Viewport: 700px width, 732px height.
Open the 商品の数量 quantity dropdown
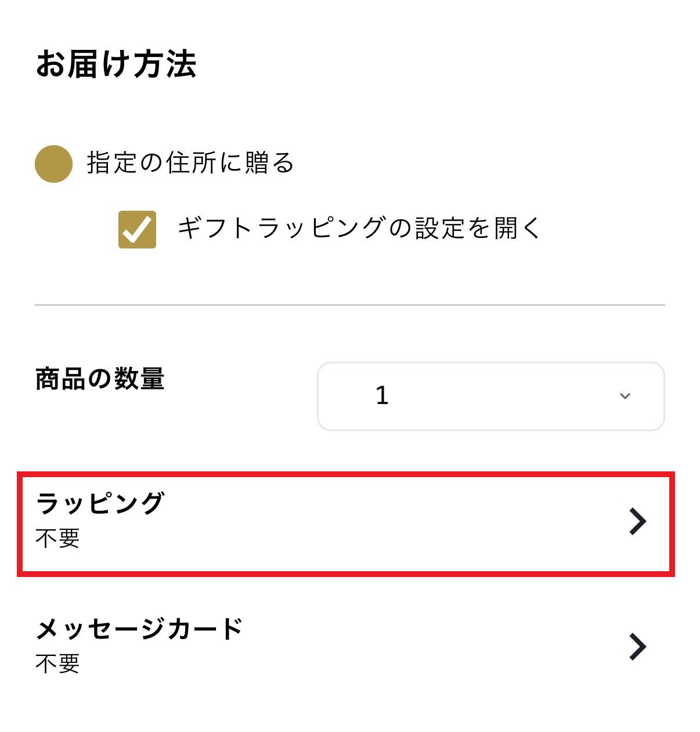click(x=490, y=396)
